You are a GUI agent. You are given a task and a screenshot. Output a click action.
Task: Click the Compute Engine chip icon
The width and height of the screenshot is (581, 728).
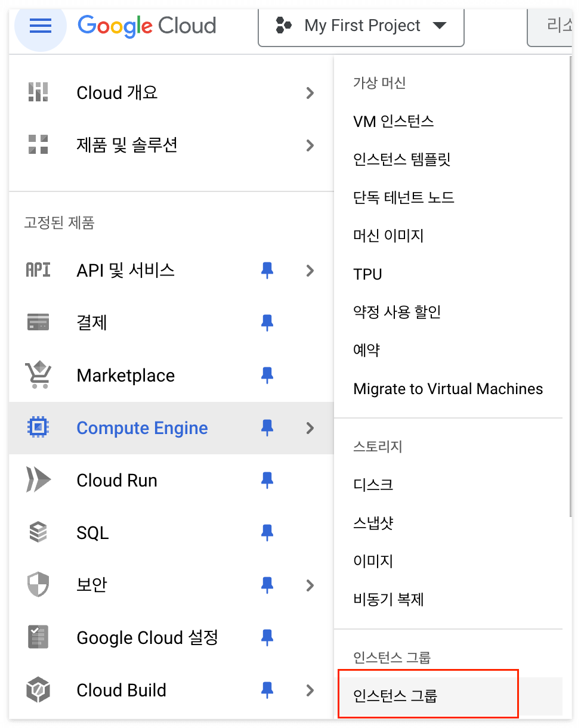tap(38, 427)
